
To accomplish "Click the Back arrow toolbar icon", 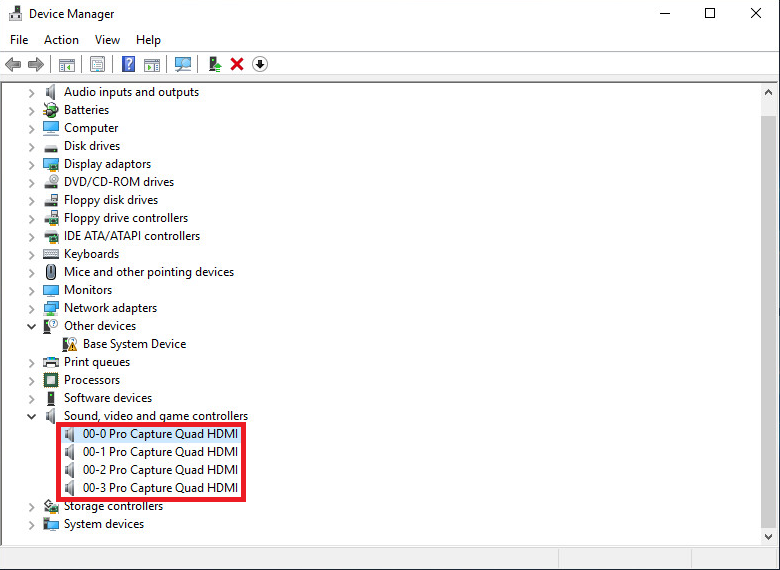I will (13, 64).
